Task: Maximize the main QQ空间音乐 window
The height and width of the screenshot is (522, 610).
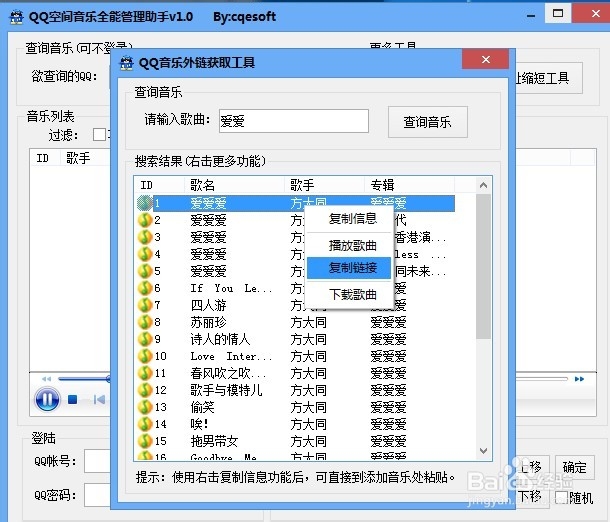Action: tap(557, 14)
